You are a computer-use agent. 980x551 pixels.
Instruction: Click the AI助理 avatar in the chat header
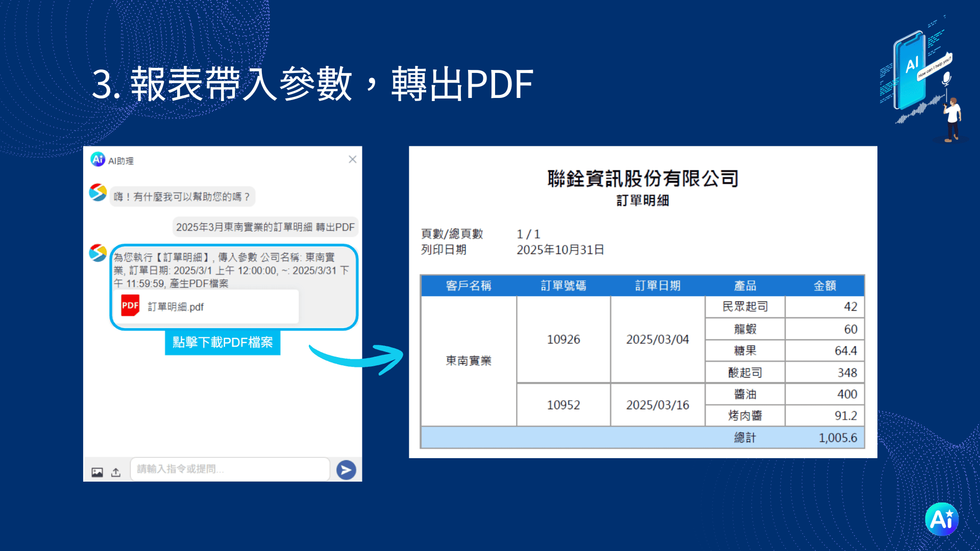pos(97,160)
